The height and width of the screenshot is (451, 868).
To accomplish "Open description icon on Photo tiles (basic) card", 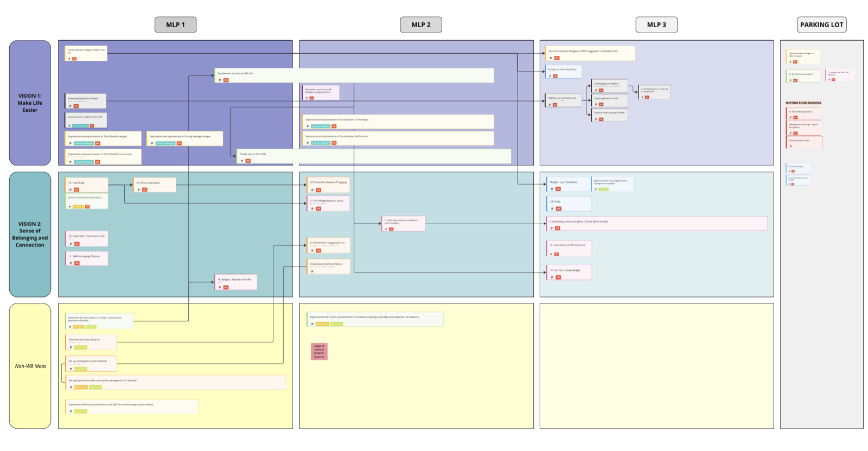I will 139,189.
